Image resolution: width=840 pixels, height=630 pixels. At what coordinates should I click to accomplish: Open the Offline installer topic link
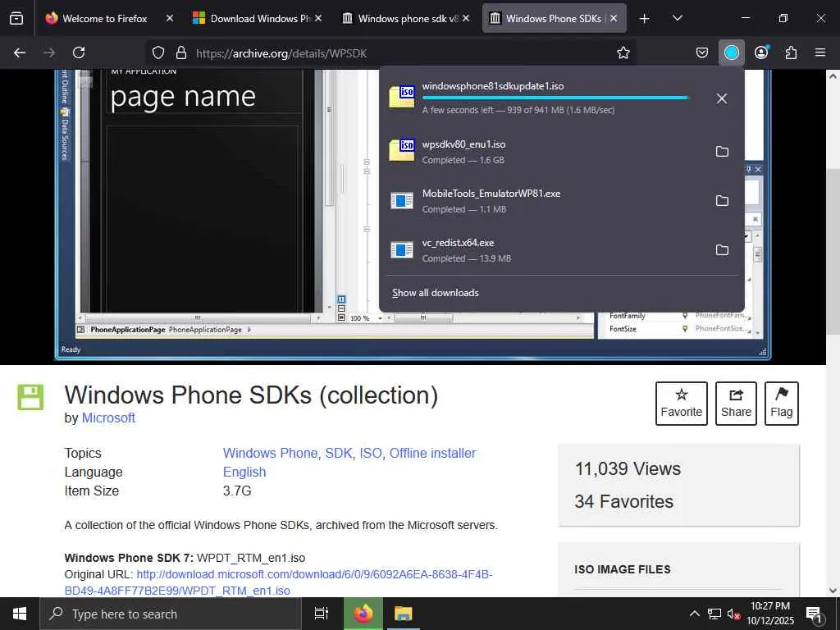pos(432,453)
